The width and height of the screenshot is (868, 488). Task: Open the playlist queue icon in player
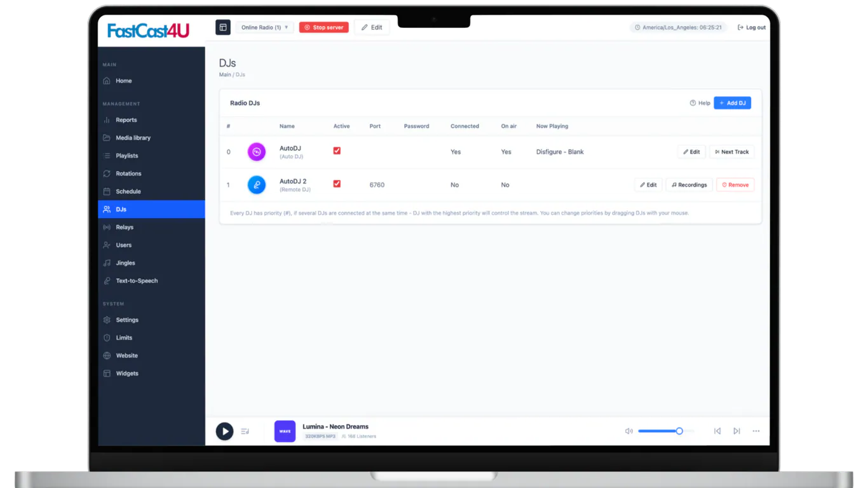click(x=245, y=431)
